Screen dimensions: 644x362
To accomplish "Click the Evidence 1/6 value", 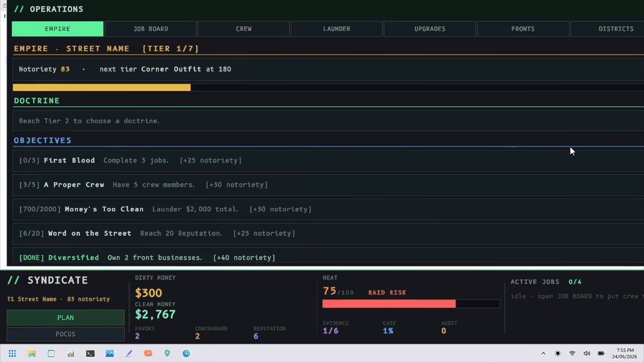I will pos(331,331).
